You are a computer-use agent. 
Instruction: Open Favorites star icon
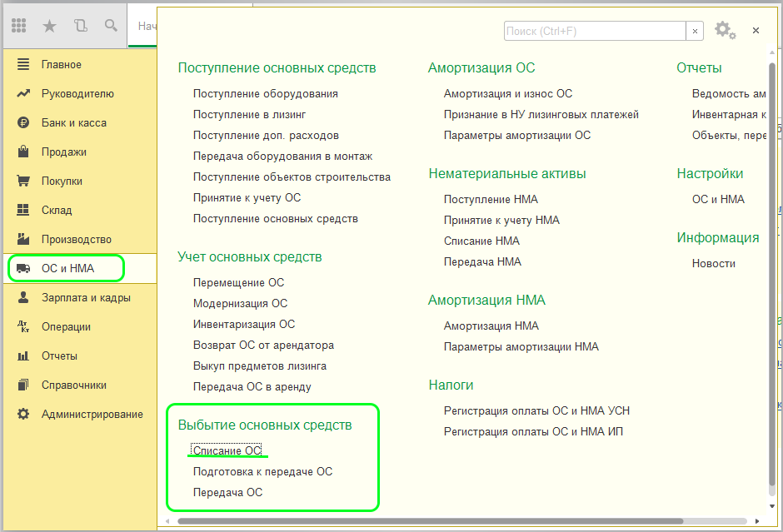pyautogui.click(x=49, y=26)
